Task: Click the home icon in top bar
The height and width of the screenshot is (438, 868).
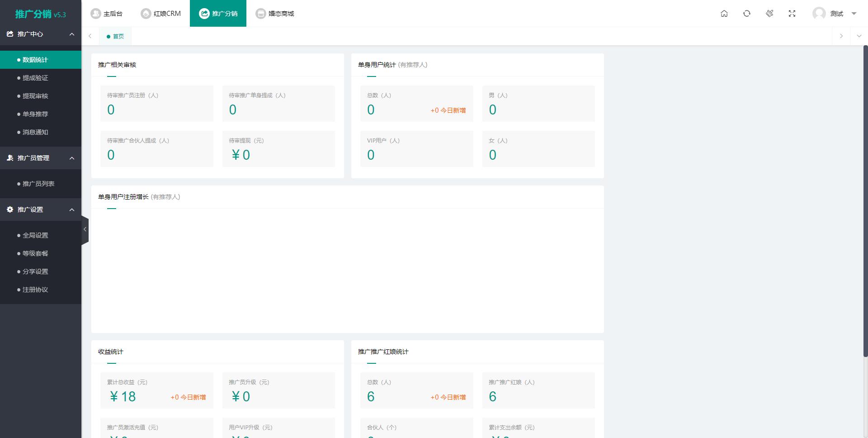Action: (x=724, y=14)
